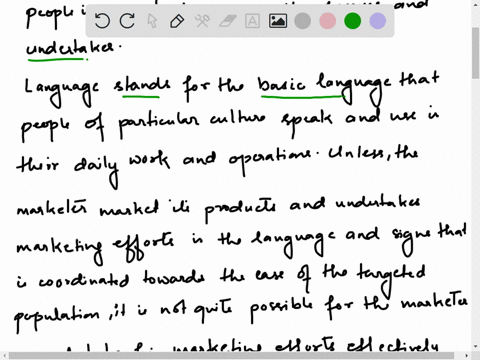Choose the green color swatch
480x360 pixels.
[353, 21]
